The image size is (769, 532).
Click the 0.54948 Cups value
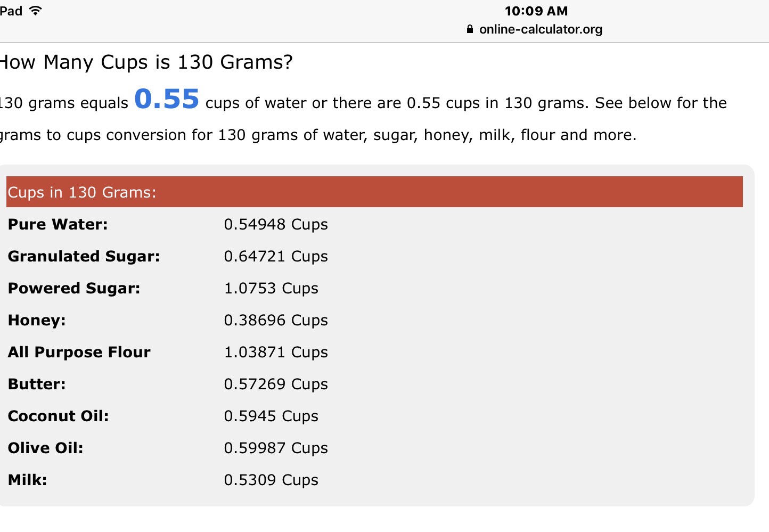tap(276, 224)
